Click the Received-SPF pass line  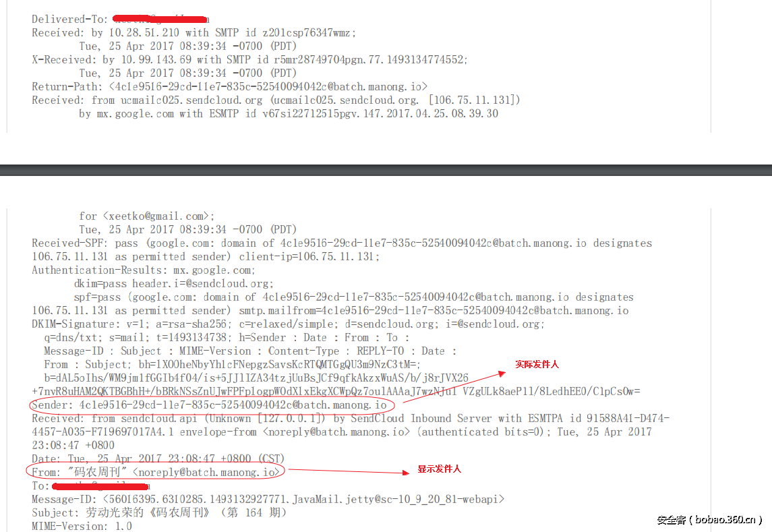click(x=342, y=243)
